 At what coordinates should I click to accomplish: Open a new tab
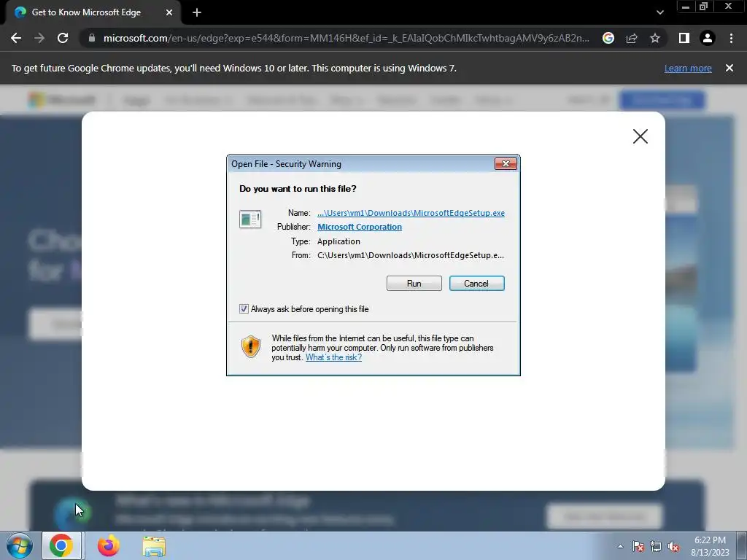point(197,12)
